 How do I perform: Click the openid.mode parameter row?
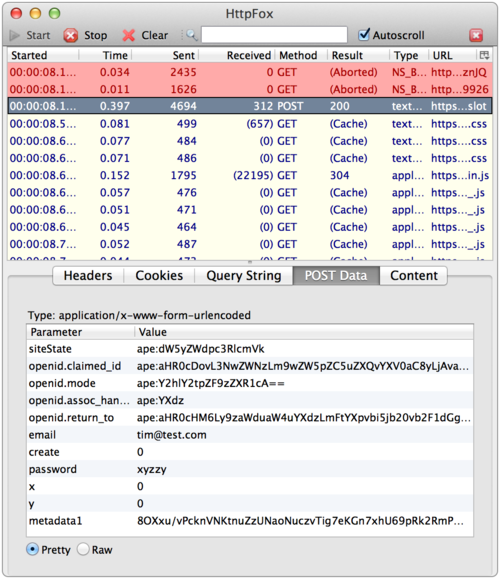tap(250, 383)
